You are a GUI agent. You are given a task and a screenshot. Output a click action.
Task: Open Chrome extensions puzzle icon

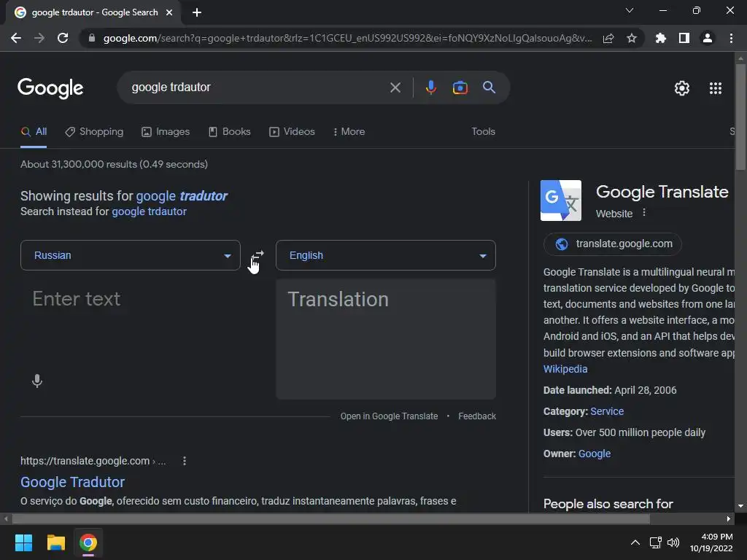(x=660, y=38)
